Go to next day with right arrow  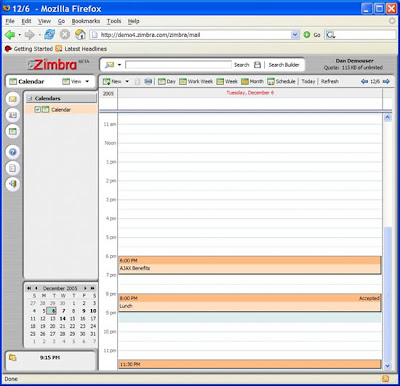coord(386,81)
